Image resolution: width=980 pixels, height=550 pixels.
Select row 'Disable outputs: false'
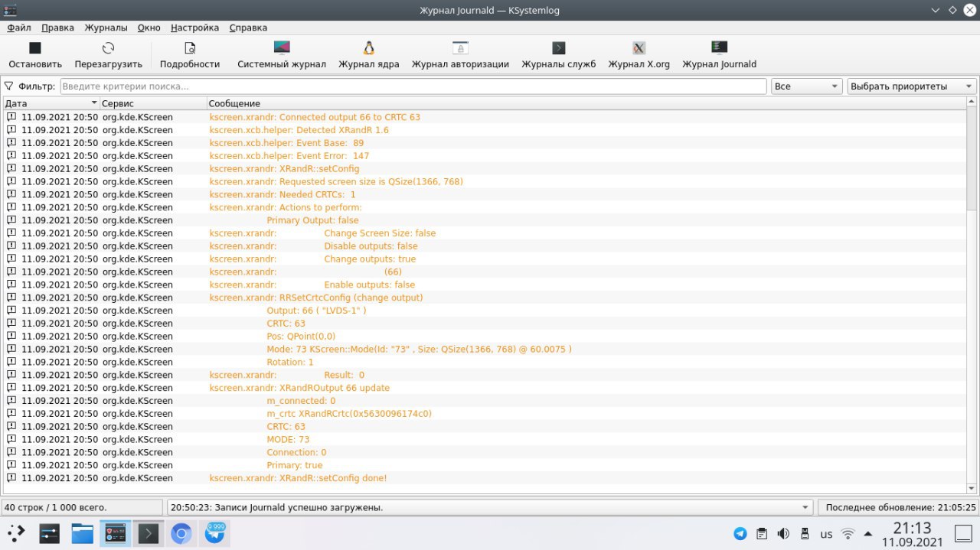pyautogui.click(x=485, y=246)
